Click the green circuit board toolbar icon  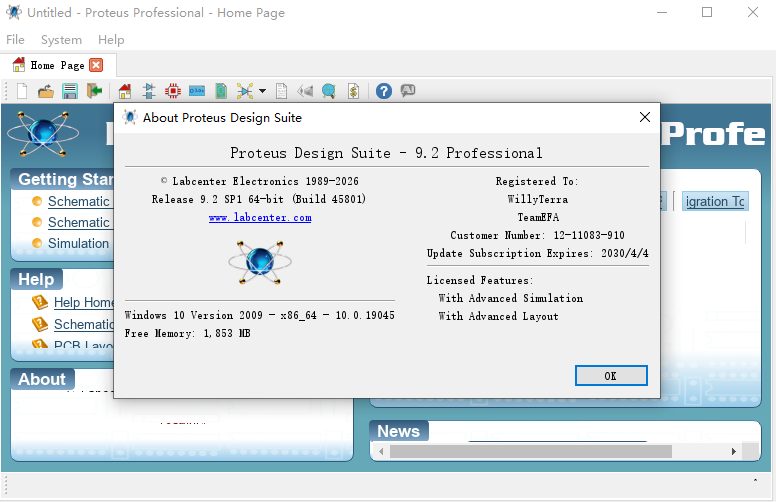[x=221, y=91]
